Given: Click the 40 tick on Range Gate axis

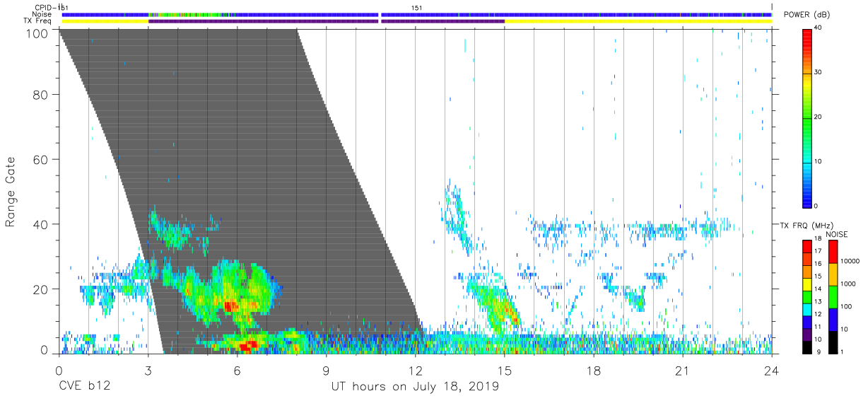Looking at the screenshot, I should [x=41, y=224].
